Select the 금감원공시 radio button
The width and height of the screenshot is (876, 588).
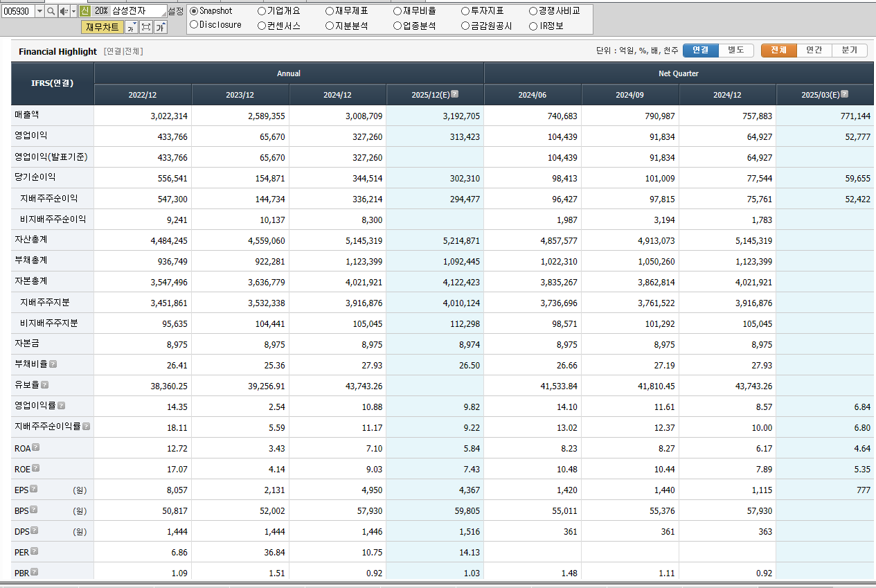[x=465, y=26]
